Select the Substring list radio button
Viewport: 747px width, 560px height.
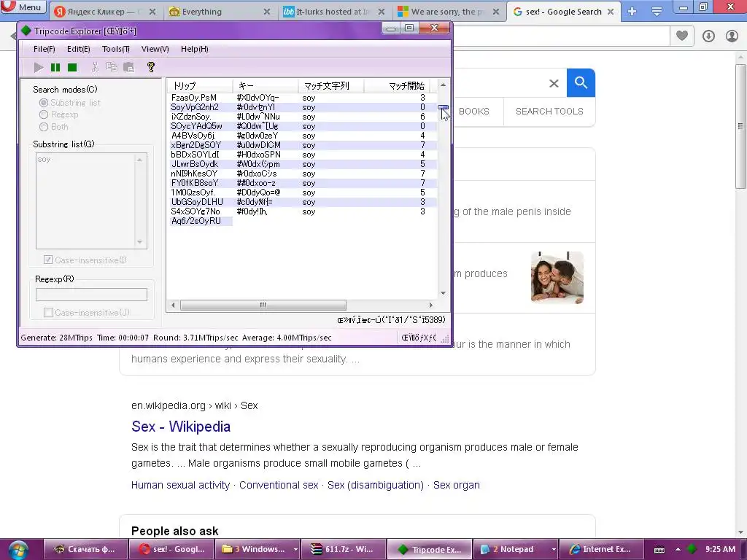44,102
